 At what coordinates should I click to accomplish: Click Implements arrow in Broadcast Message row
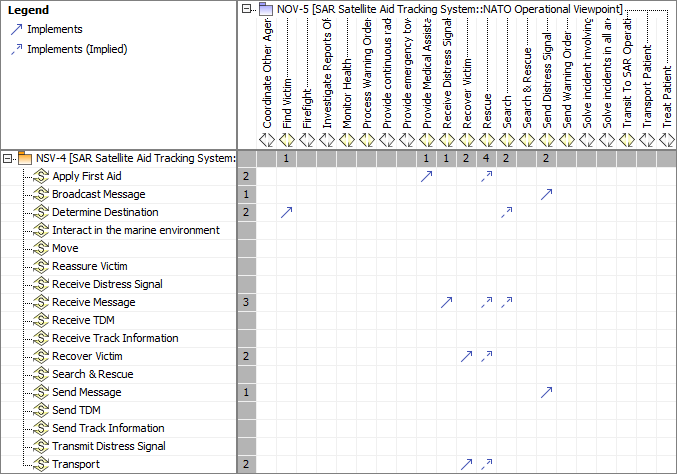pyautogui.click(x=547, y=194)
